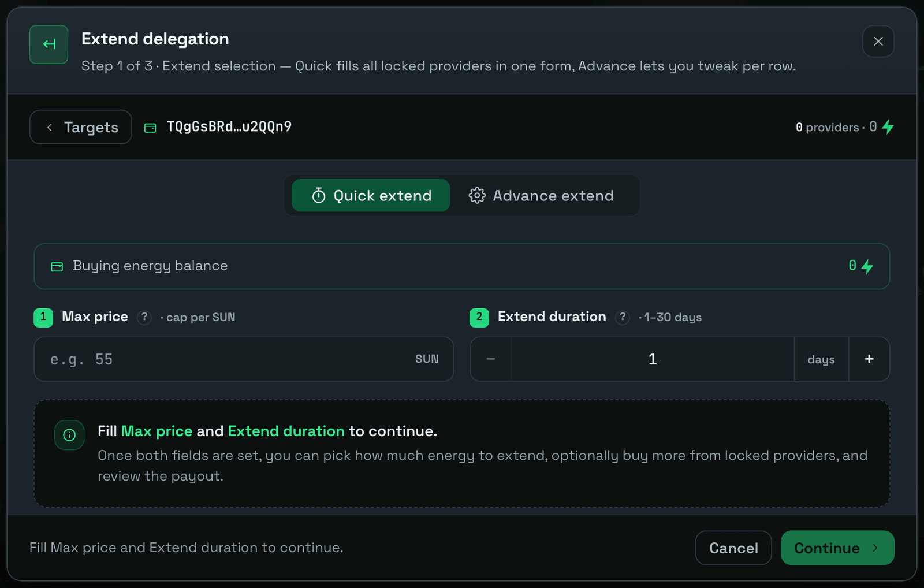Click the wallet icon in Buying energy balance
Image resolution: width=924 pixels, height=588 pixels.
click(57, 266)
